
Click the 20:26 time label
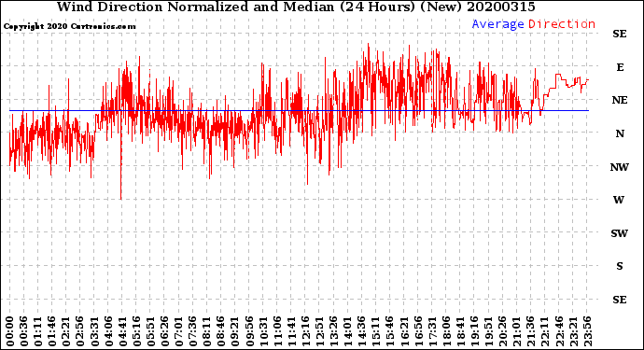pos(502,331)
